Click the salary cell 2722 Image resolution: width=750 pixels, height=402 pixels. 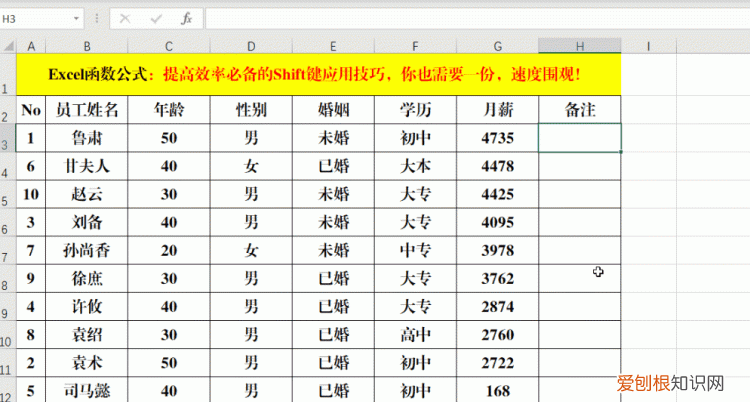(x=497, y=363)
